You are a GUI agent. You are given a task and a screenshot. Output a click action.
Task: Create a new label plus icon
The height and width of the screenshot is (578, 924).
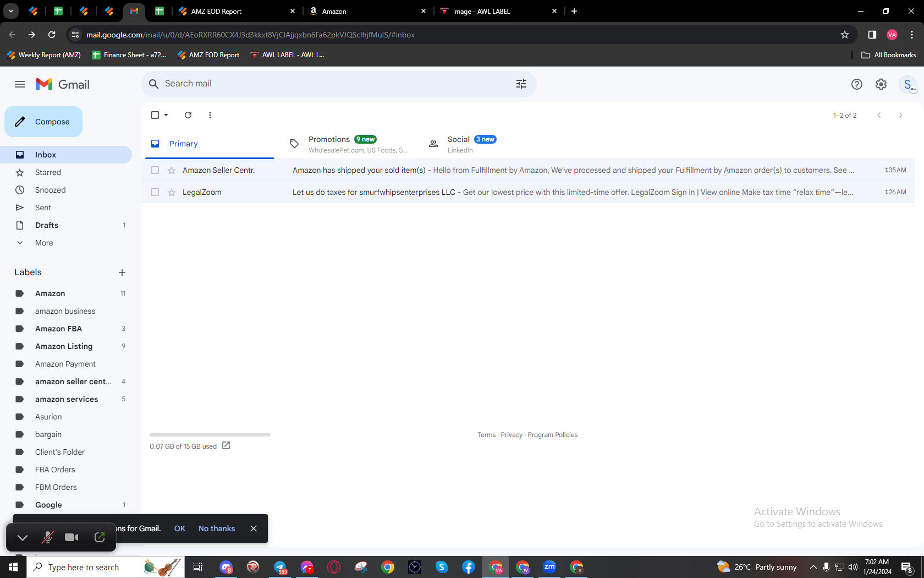click(122, 272)
